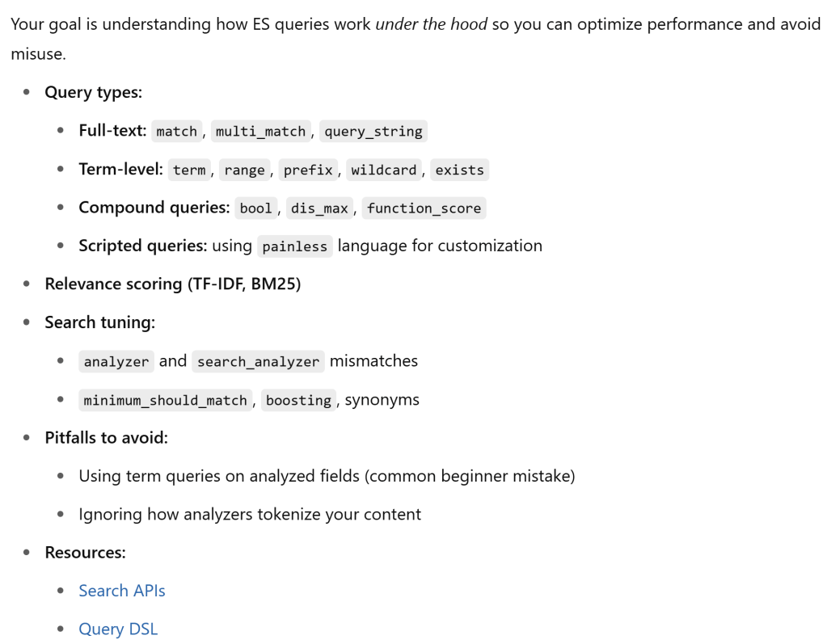Click the painless code snippet
The width and height of the screenshot is (827, 644).
tap(294, 246)
